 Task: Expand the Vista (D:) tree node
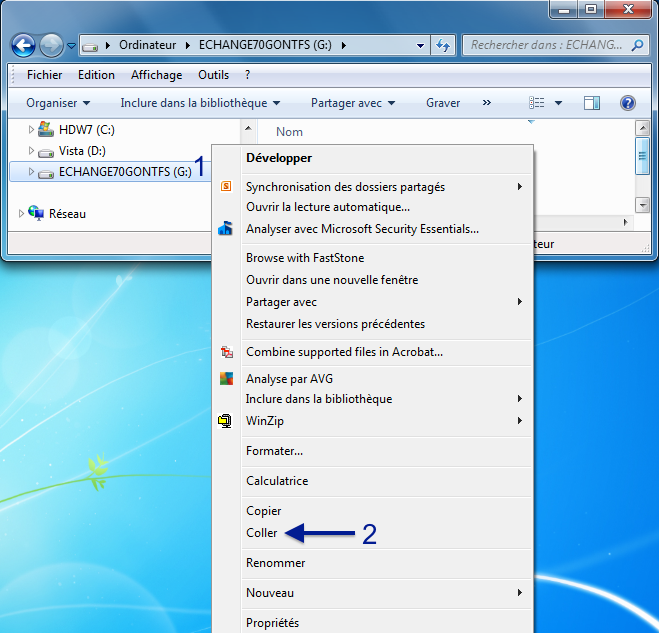[31, 150]
